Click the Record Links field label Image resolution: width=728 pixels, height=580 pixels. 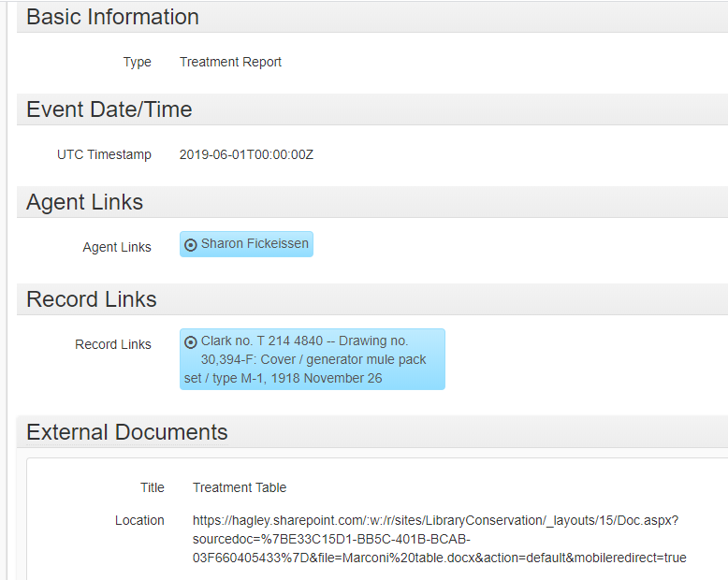coord(113,344)
